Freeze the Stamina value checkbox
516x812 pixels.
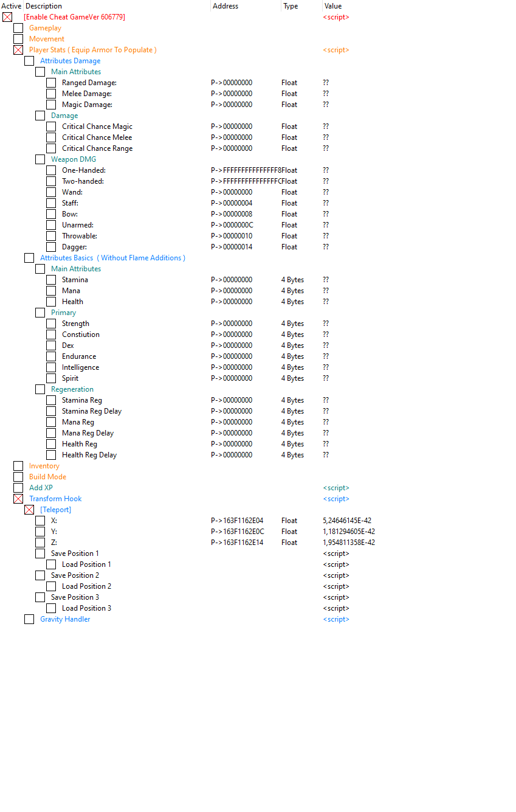pos(51,280)
